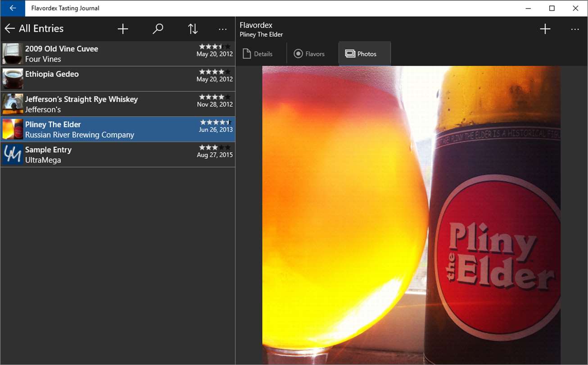Select the Photos tab

pos(365,54)
